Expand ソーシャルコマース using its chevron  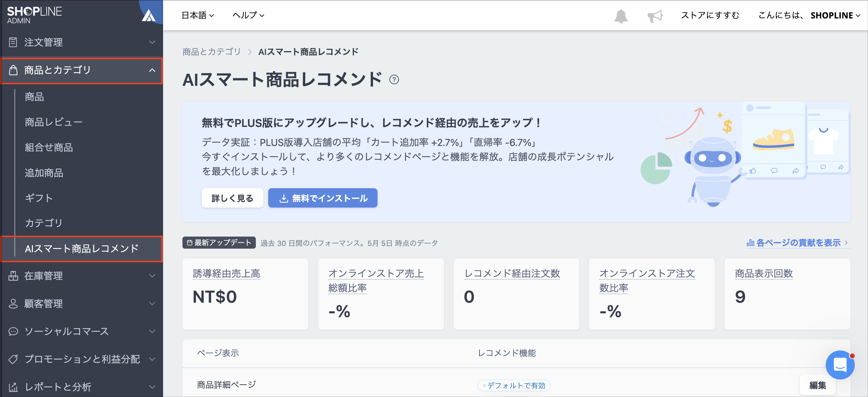coord(152,331)
